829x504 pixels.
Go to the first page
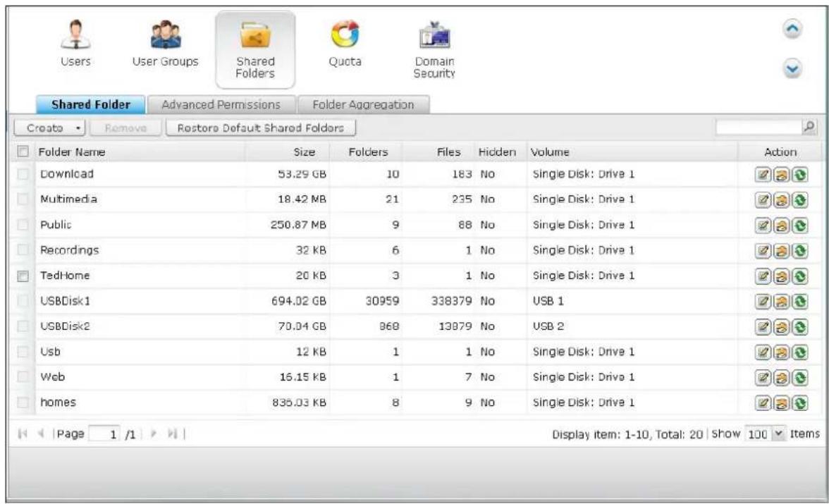click(23, 434)
